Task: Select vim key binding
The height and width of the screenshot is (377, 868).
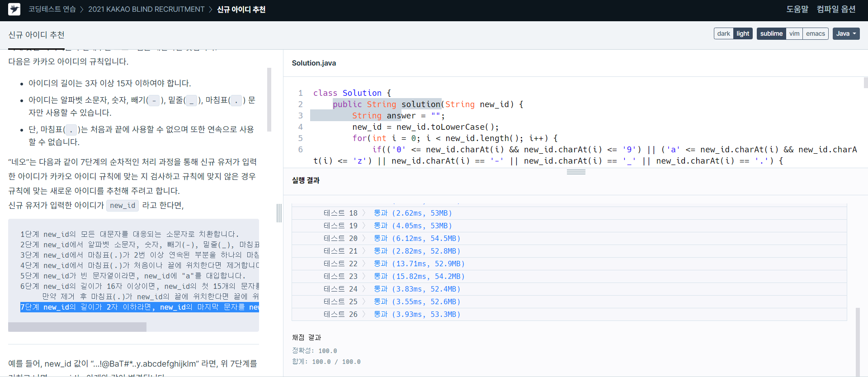Action: point(794,33)
